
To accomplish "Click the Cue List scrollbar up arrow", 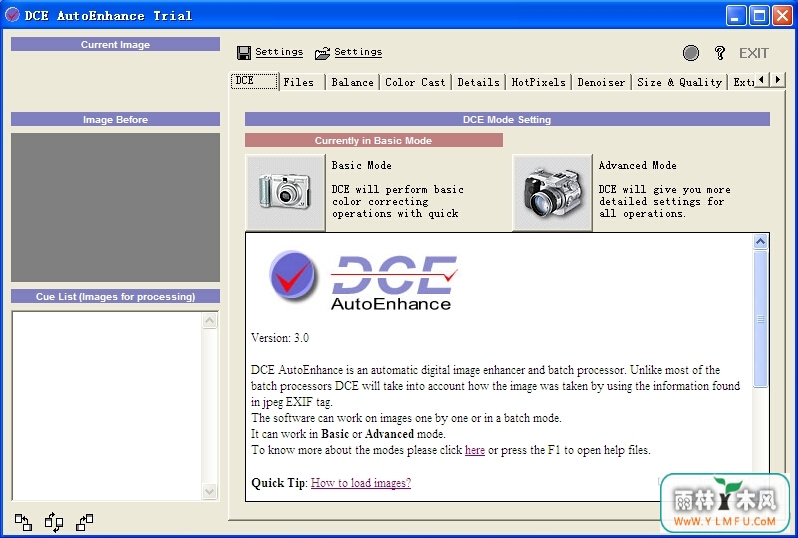I will point(210,321).
